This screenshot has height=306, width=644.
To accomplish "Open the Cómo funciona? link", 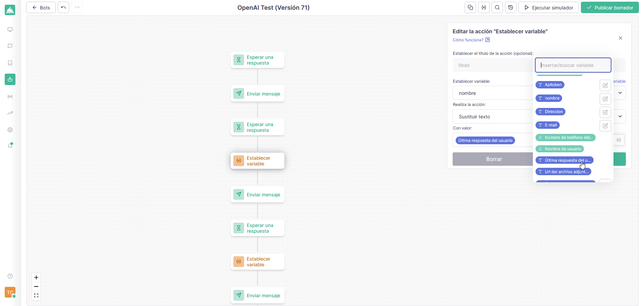I will 471,40.
